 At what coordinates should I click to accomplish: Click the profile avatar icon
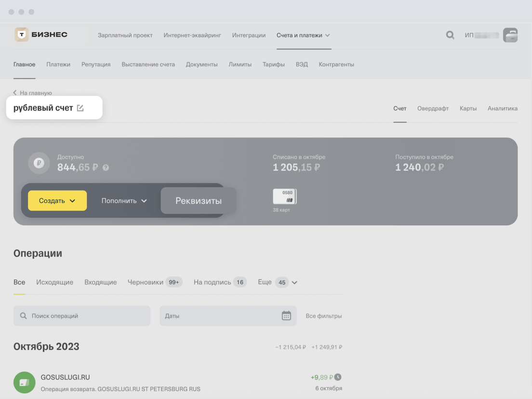coord(510,35)
